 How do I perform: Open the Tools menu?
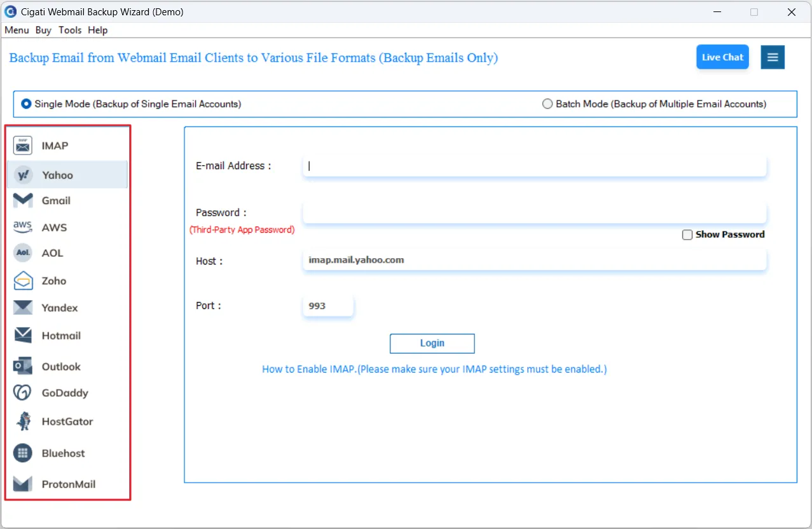point(70,30)
